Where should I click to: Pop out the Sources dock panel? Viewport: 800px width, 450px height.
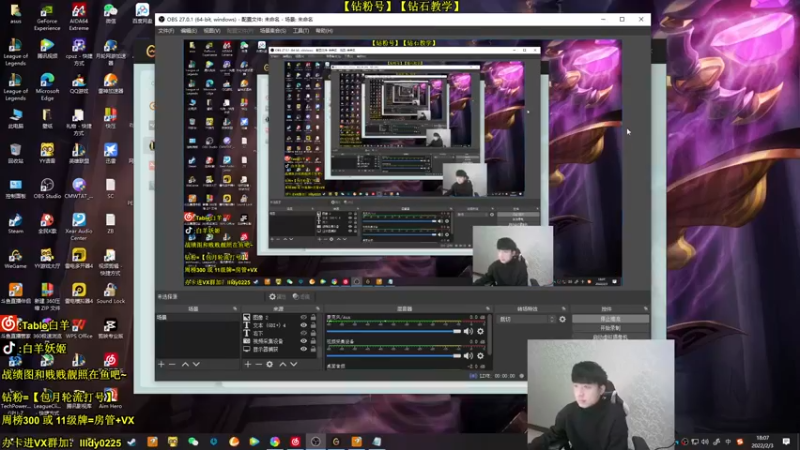click(317, 309)
